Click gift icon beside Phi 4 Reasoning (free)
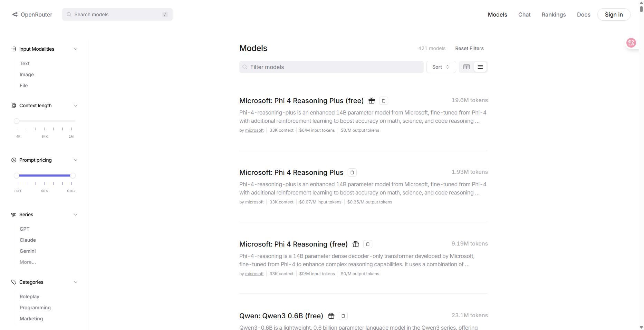Viewport: 644px width, 330px height. pos(356,244)
